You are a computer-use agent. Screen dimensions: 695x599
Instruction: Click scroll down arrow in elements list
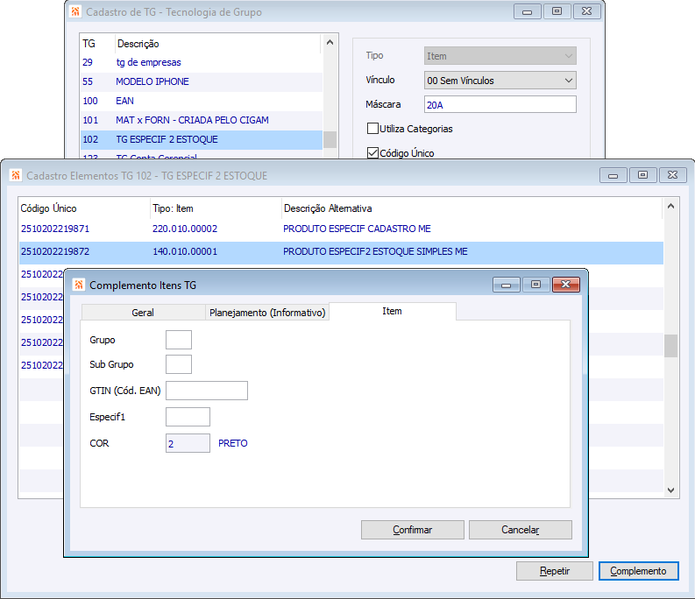point(671,490)
